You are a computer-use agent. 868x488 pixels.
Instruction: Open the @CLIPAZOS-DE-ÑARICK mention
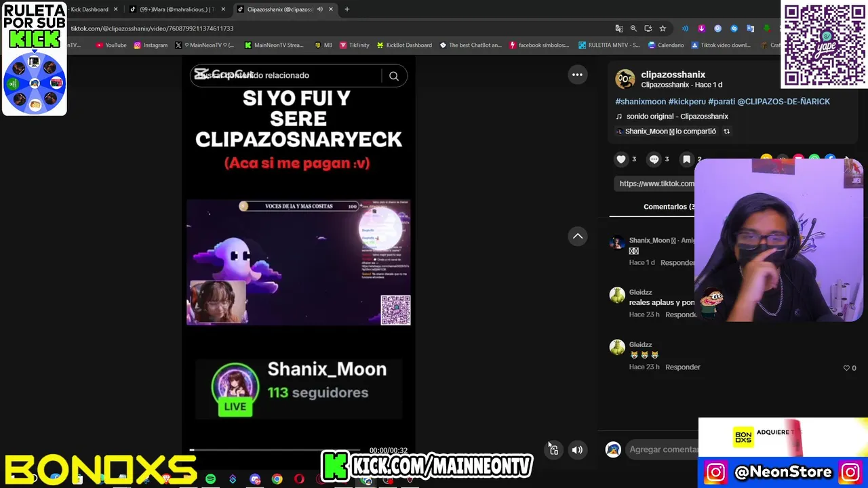pos(783,102)
